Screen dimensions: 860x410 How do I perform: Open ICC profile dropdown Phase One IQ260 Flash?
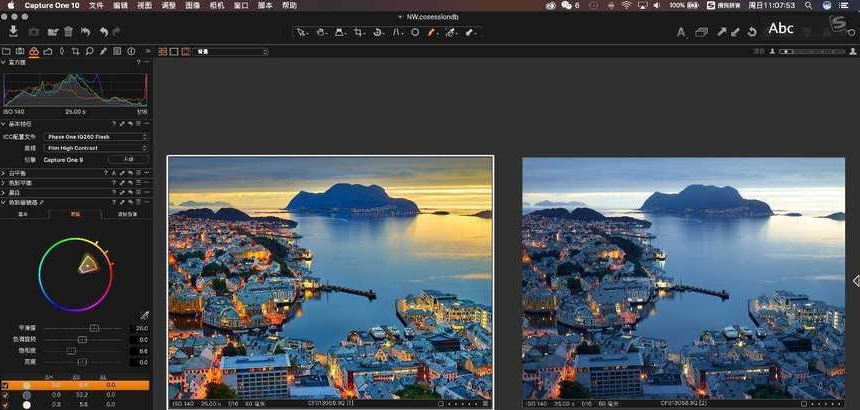96,136
